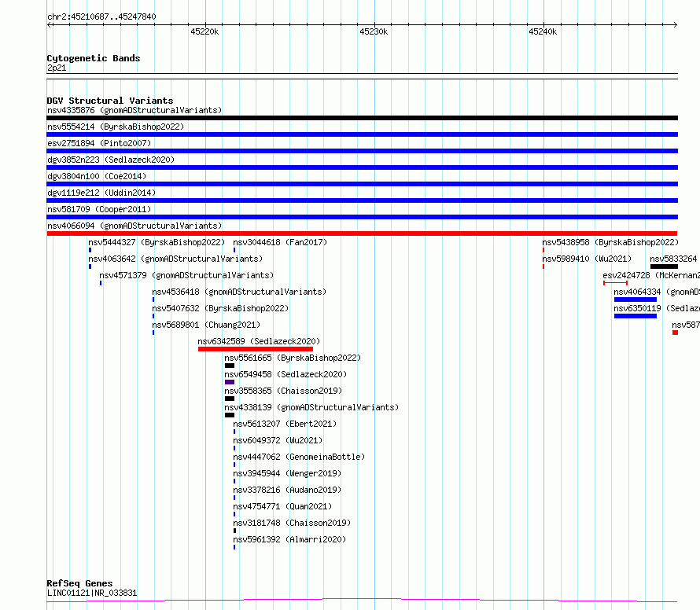Select the blue bar under nsv6350119

click(636, 316)
